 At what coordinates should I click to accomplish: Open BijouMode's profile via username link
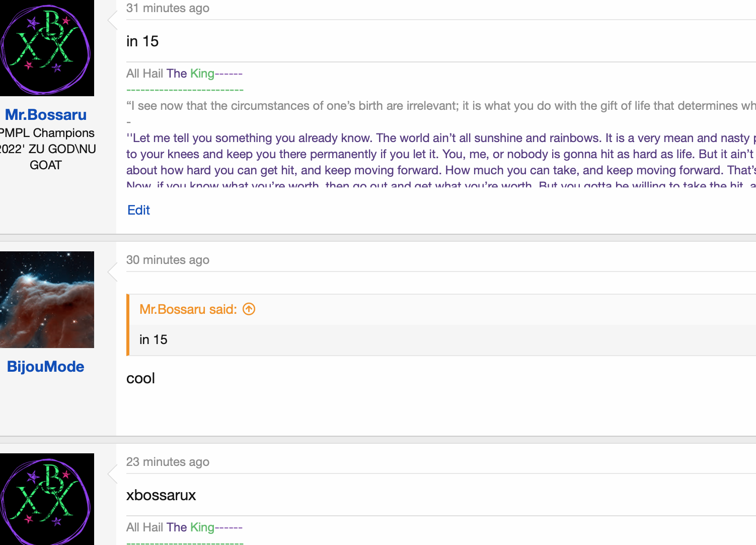point(46,366)
